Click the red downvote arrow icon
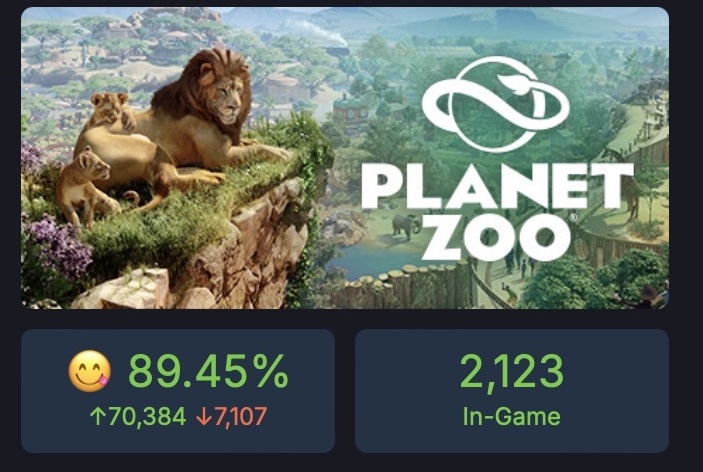Viewport: 703px width, 472px height. pos(203,416)
